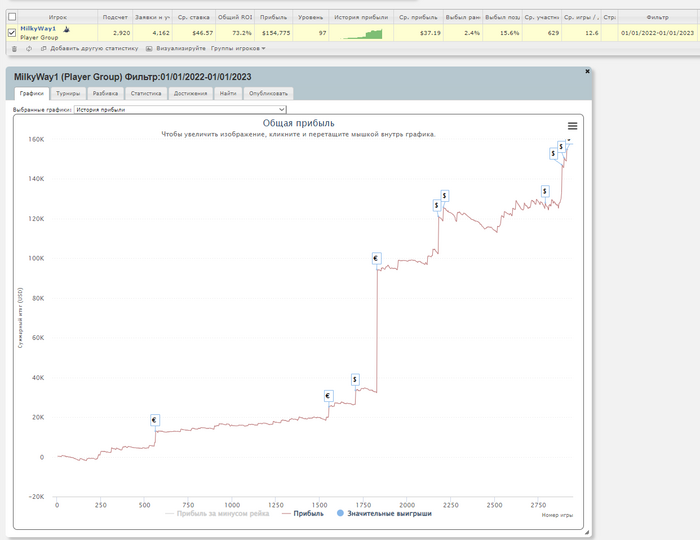700x540 pixels.
Task: Toggle the select-all checkbox in table header
Action: pyautogui.click(x=12, y=17)
